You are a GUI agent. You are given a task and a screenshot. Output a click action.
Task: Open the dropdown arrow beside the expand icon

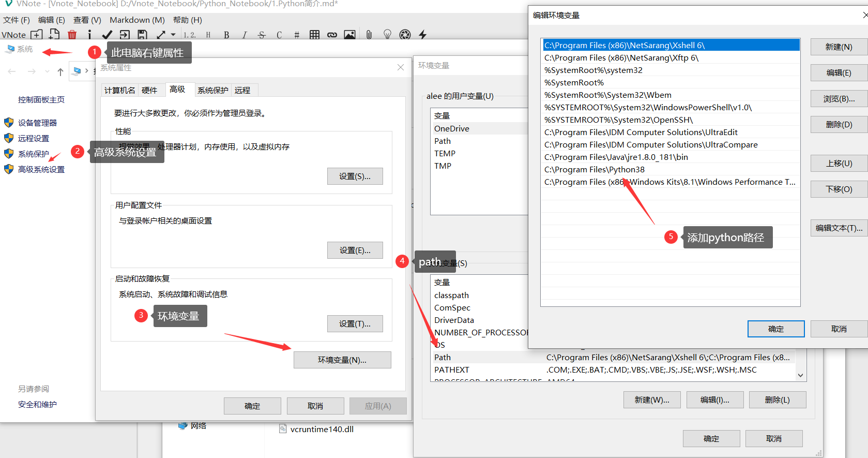click(173, 35)
